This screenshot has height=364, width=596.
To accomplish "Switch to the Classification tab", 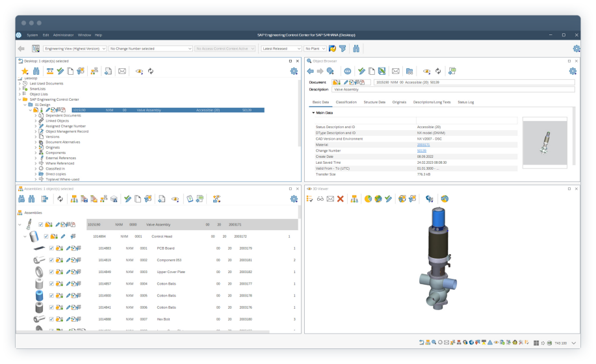I will coord(346,102).
